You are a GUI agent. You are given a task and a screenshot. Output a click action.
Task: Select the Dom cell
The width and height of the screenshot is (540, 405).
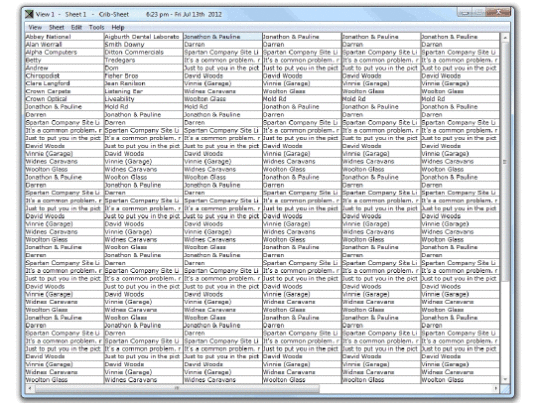pos(143,68)
